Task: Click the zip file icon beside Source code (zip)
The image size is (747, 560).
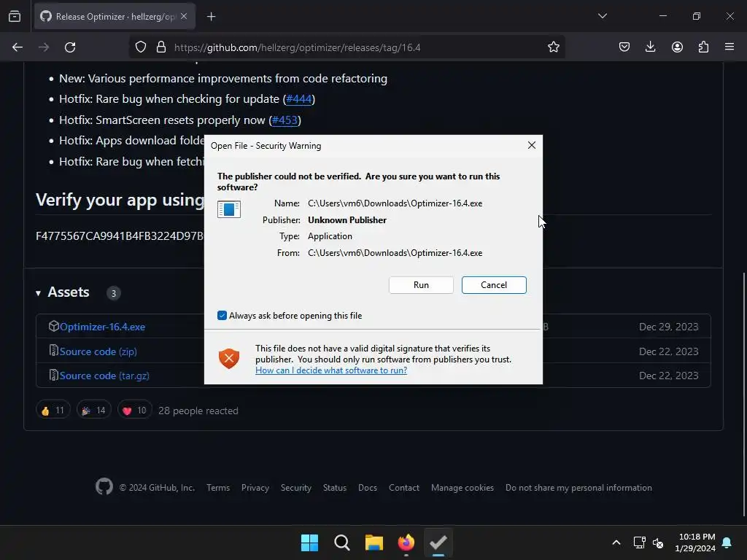Action: (x=54, y=351)
